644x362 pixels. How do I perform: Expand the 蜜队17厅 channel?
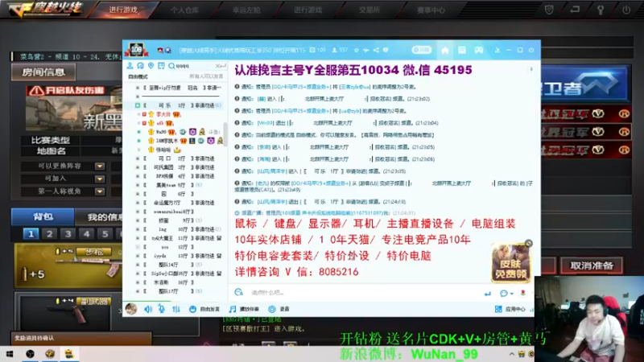coord(138,291)
